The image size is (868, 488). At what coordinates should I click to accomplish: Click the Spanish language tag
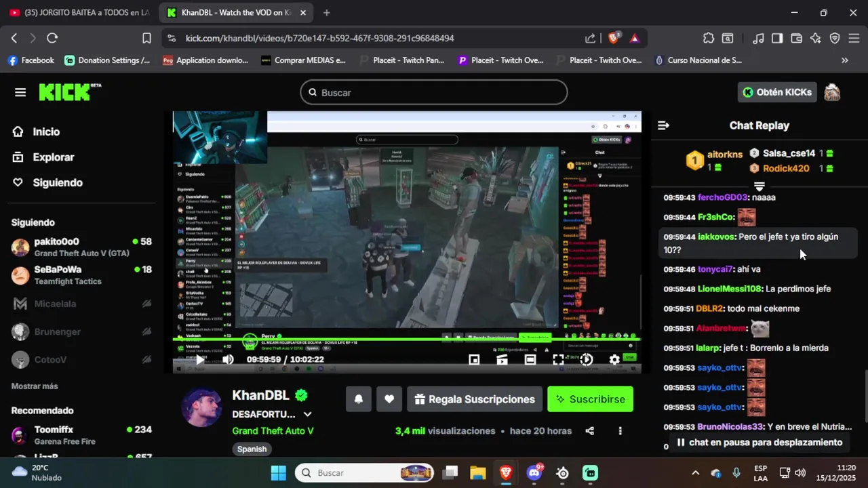252,449
